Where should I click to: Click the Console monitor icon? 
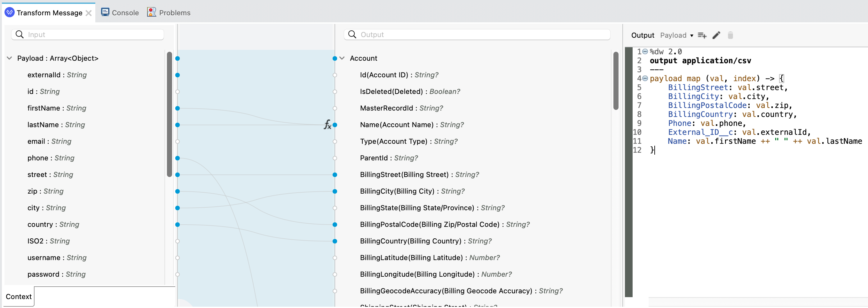click(x=105, y=12)
